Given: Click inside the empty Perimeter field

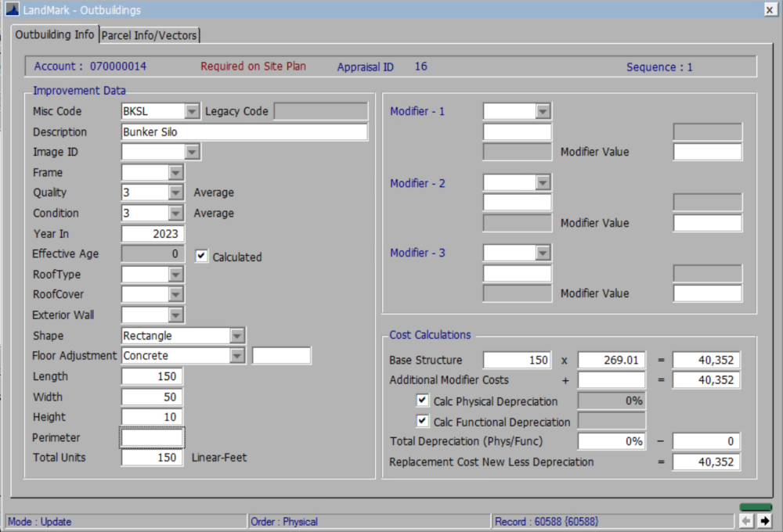Looking at the screenshot, I should [x=152, y=437].
